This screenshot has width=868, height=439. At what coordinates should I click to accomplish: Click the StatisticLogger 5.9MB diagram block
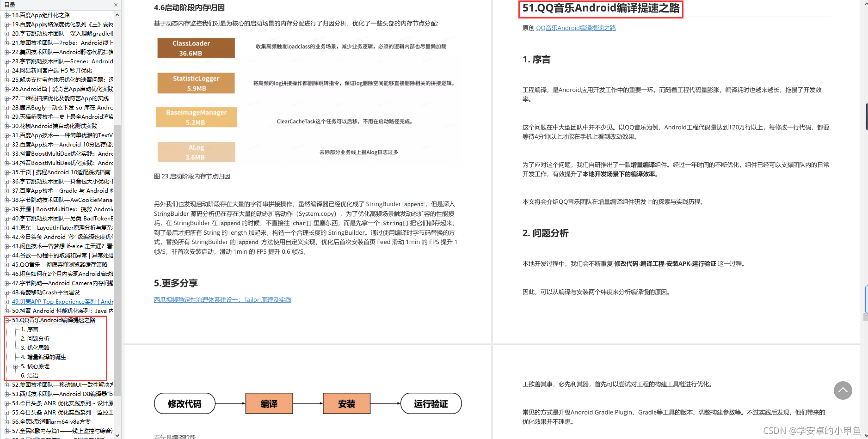196,83
